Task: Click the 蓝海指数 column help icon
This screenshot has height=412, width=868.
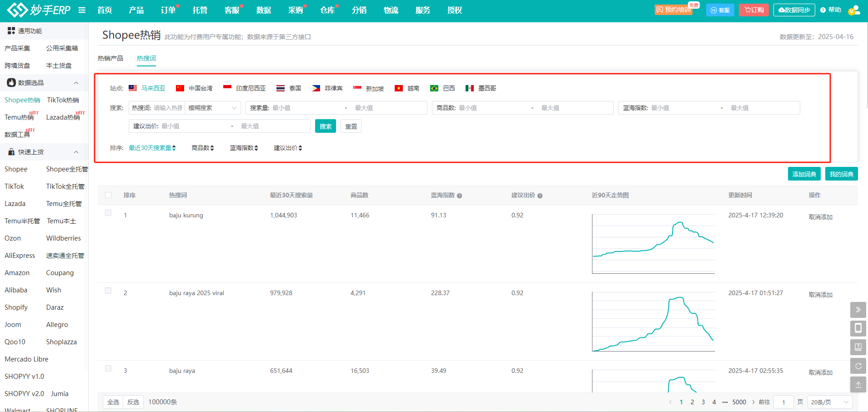Action: click(460, 196)
